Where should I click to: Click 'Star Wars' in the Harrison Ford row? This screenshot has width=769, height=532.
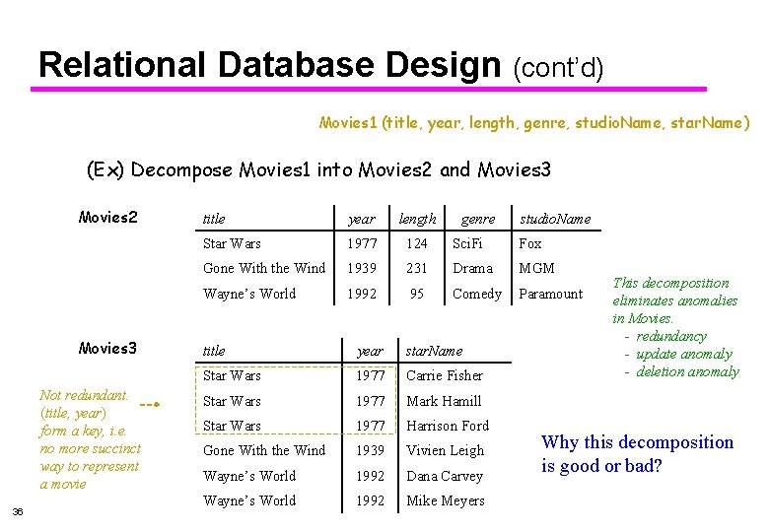coord(232,426)
